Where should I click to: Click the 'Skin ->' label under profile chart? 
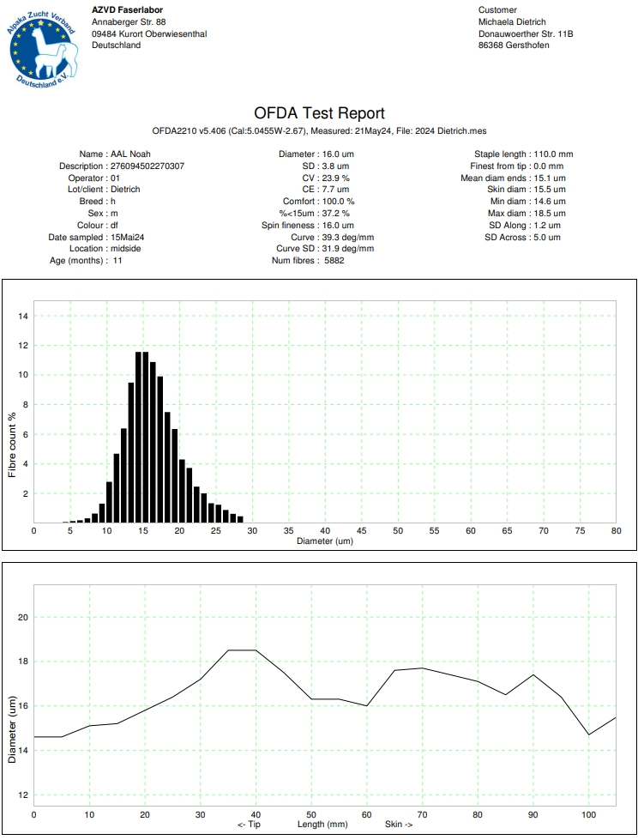pos(399,825)
